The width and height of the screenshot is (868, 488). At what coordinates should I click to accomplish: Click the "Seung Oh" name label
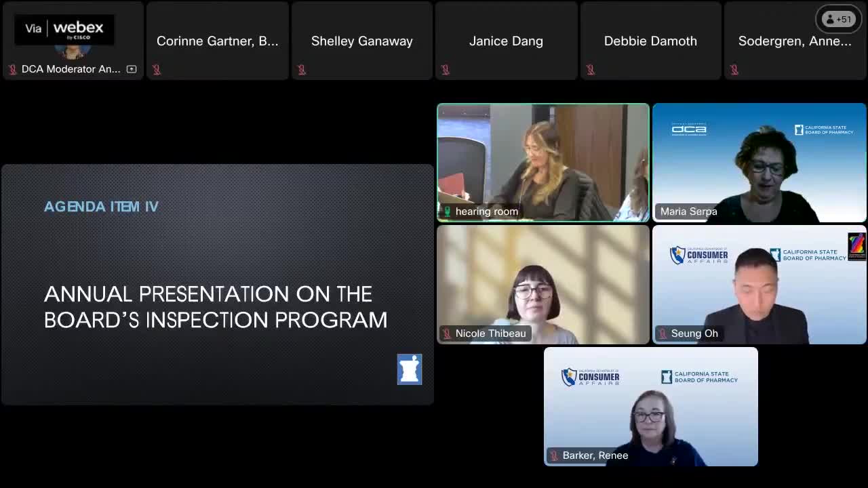[x=694, y=333]
